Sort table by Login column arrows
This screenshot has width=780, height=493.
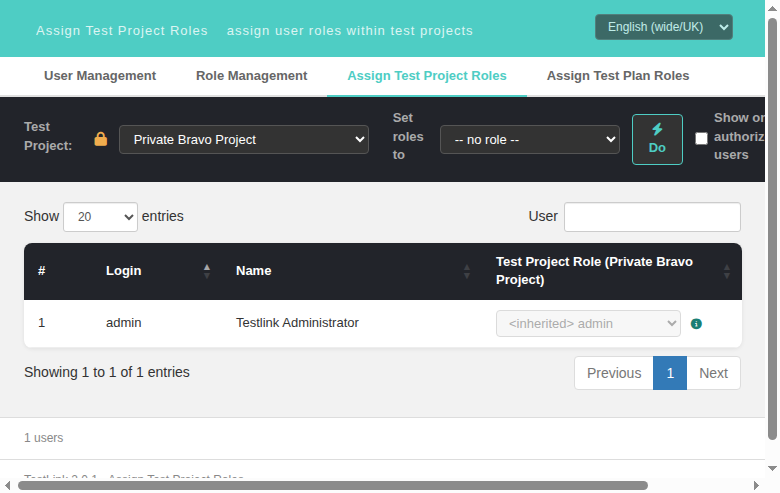[207, 271]
